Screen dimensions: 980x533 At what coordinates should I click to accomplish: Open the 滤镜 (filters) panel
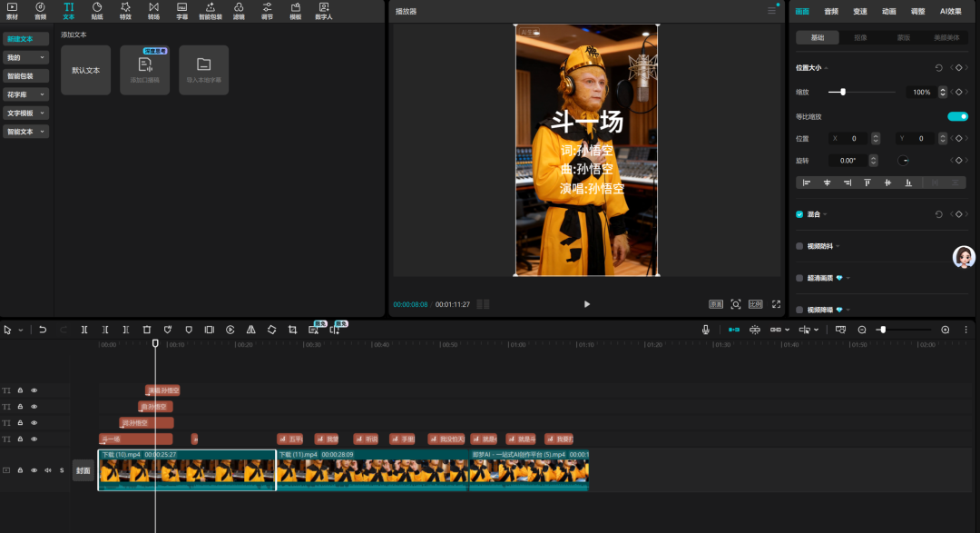point(239,10)
